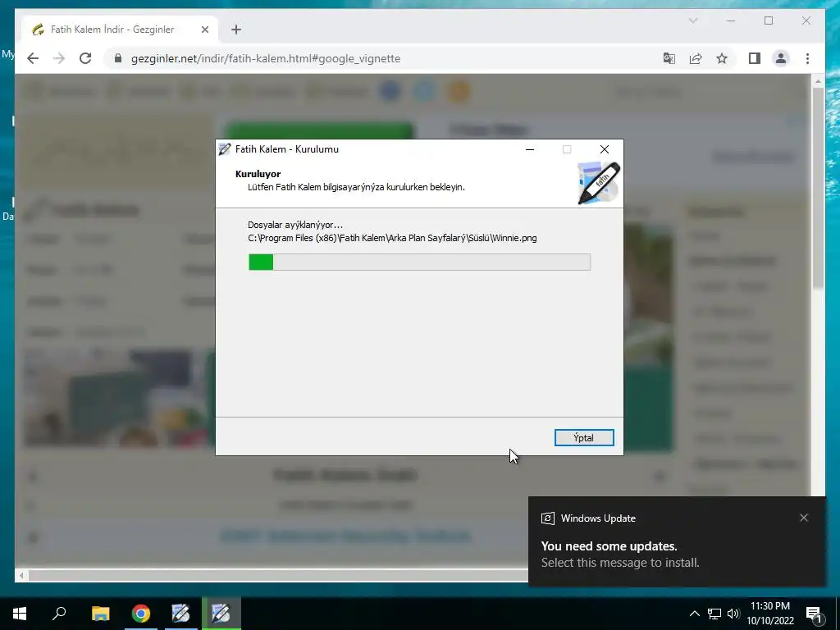
Task: Click the Chrome vertical scrollbar
Action: 818,188
